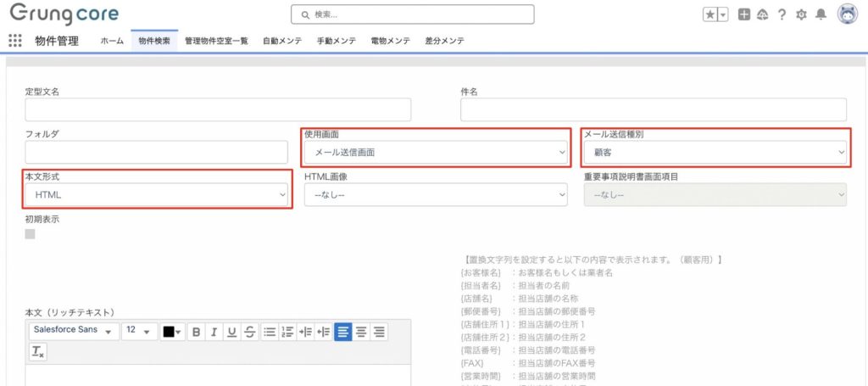Apply strikethrough formatting in rich text toolbar

click(249, 332)
